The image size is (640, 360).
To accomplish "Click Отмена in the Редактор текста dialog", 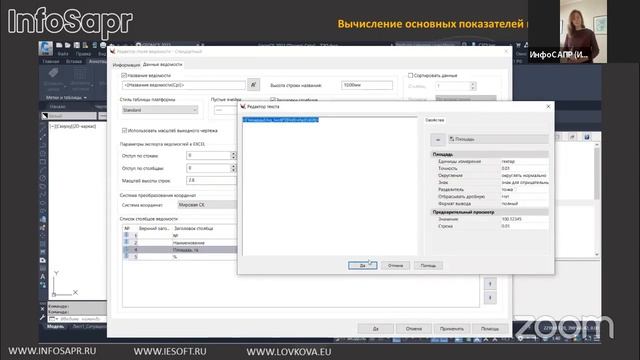I will [395, 265].
